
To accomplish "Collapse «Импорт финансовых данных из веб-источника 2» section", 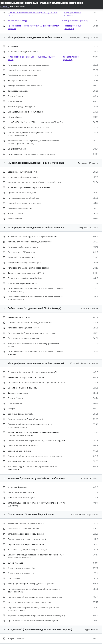I will coord(4,163).
